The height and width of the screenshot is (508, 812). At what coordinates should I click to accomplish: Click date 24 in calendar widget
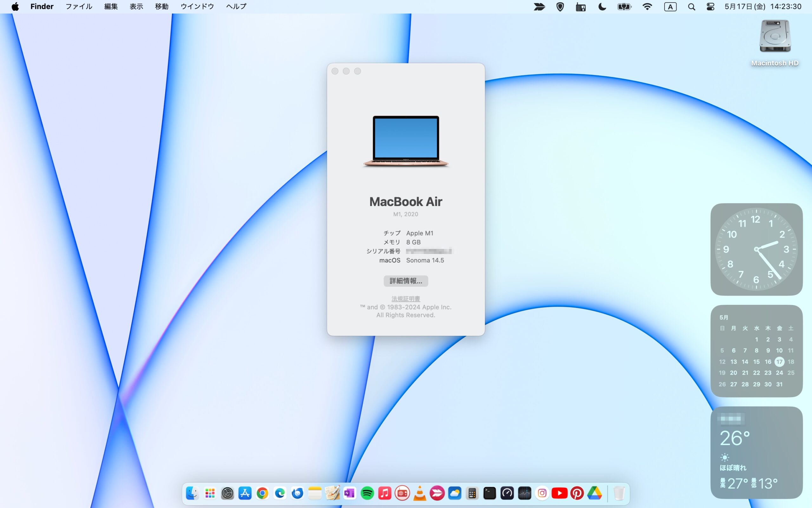click(x=779, y=373)
